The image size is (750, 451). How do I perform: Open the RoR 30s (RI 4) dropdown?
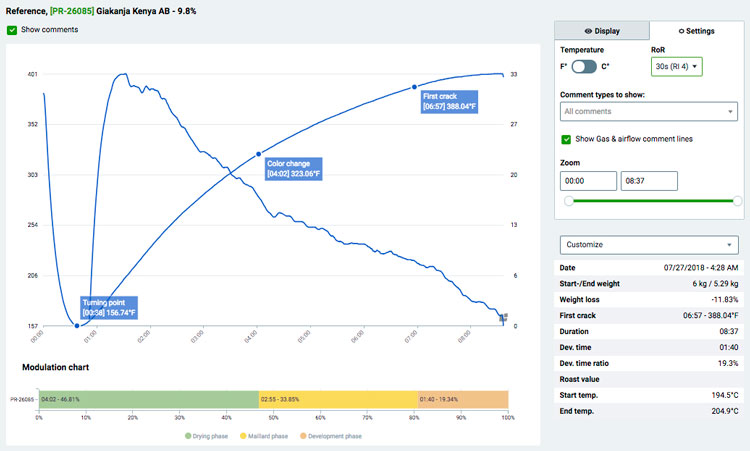pos(676,66)
